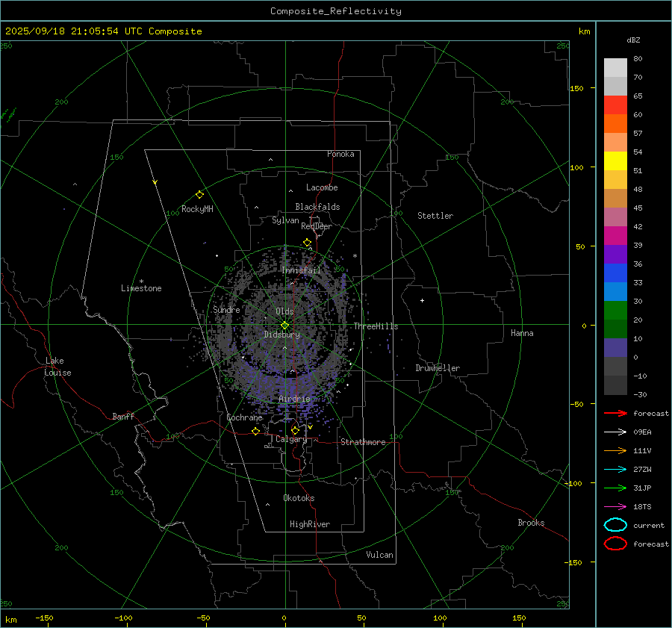The height and width of the screenshot is (628, 672).
Task: Select the cyan 27ZW arrow legend icon
Action: pos(615,469)
